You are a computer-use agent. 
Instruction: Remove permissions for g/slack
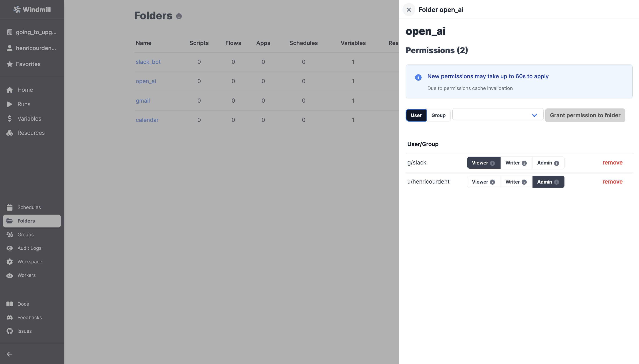tap(613, 162)
